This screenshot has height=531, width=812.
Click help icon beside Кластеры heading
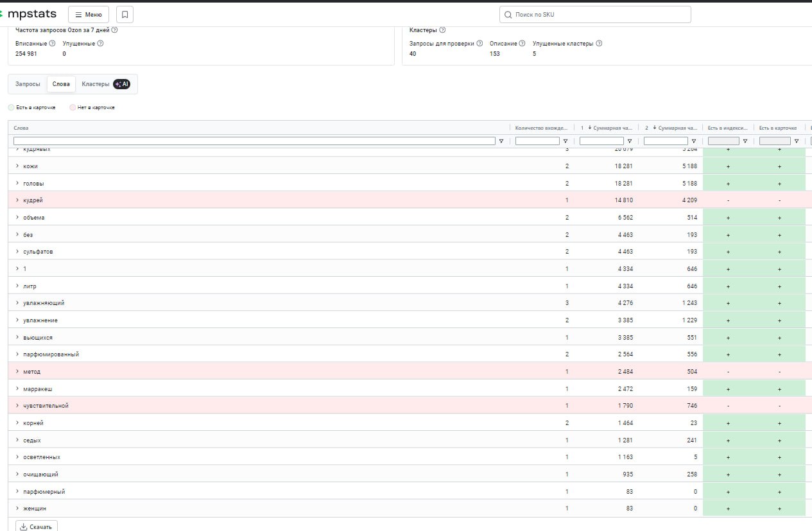442,30
